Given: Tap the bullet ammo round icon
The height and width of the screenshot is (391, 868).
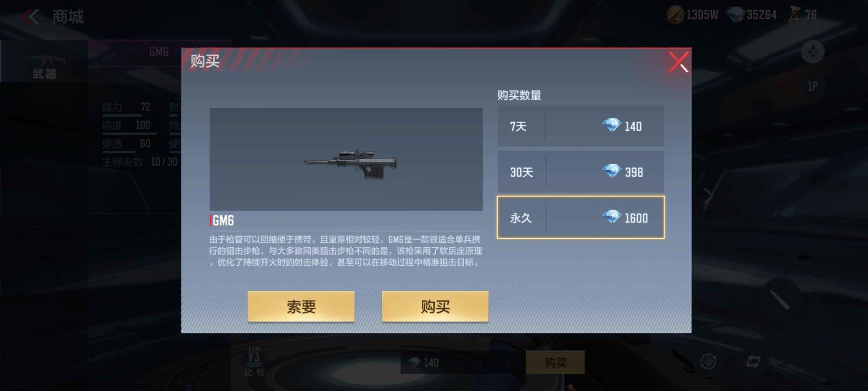Looking at the screenshot, I should [780, 300].
